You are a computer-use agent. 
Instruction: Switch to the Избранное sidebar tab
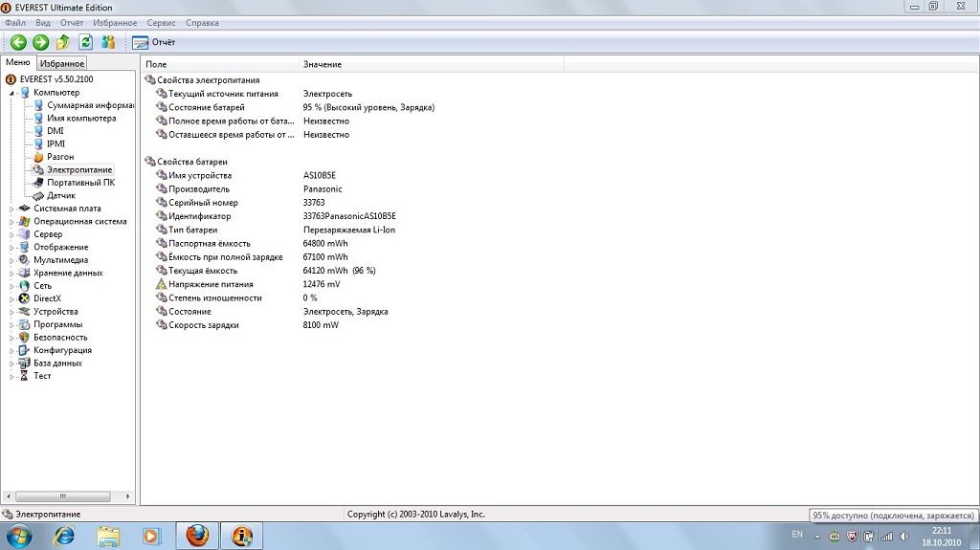point(62,63)
